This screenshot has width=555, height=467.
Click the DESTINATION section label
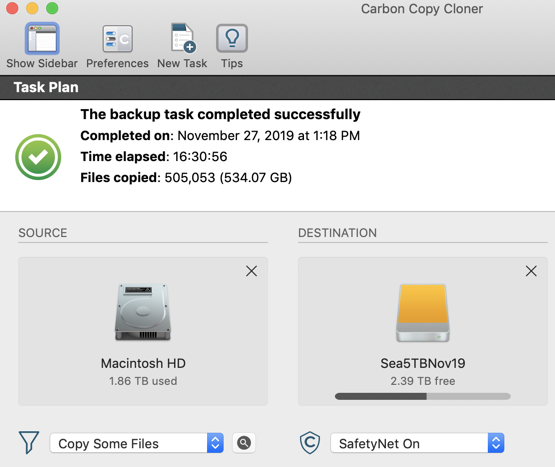point(337,233)
